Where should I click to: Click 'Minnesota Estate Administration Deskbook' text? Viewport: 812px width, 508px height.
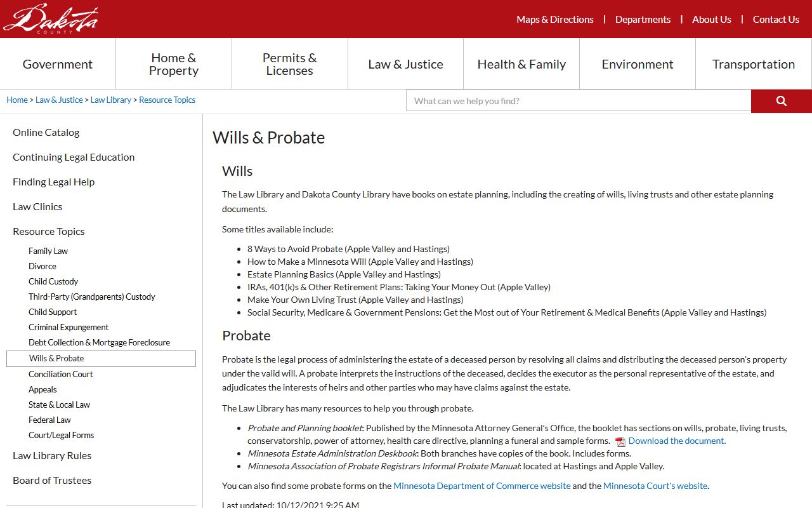point(332,453)
